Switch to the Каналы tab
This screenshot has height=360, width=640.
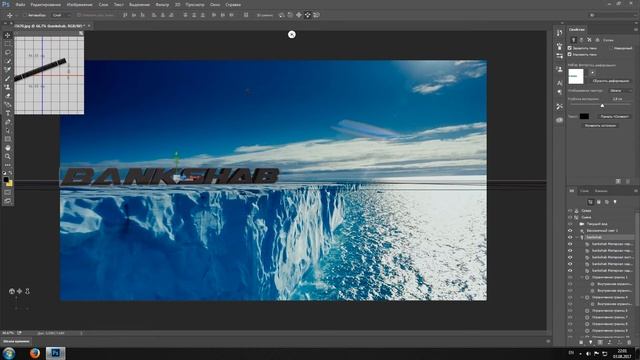pos(601,191)
